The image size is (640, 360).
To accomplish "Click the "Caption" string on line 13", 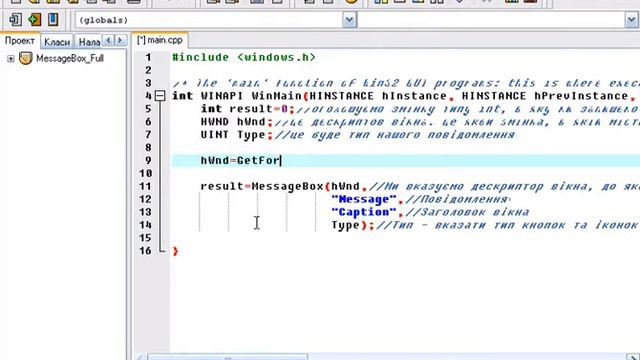I will 364,212.
